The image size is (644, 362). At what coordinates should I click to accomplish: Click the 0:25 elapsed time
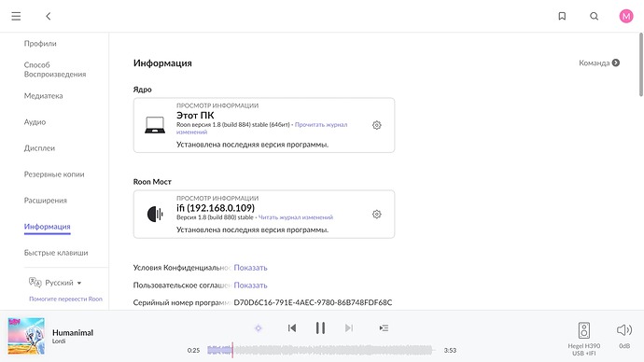193,350
